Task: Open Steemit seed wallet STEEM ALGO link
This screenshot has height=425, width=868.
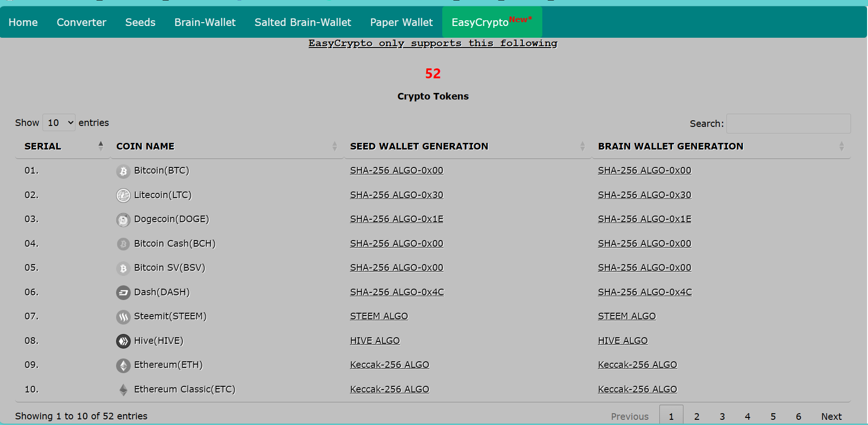Action: click(379, 316)
